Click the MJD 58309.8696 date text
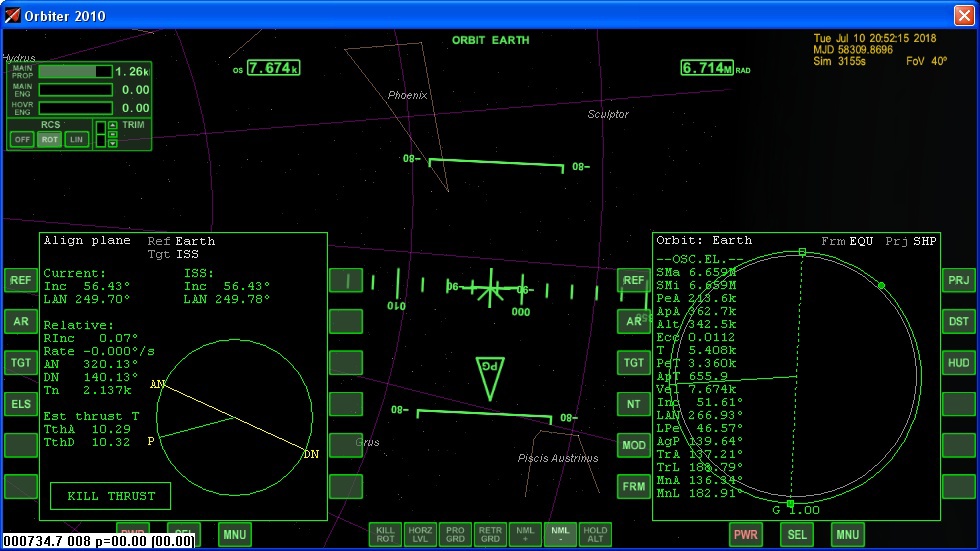Viewport: 980px width, 551px height. (852, 49)
